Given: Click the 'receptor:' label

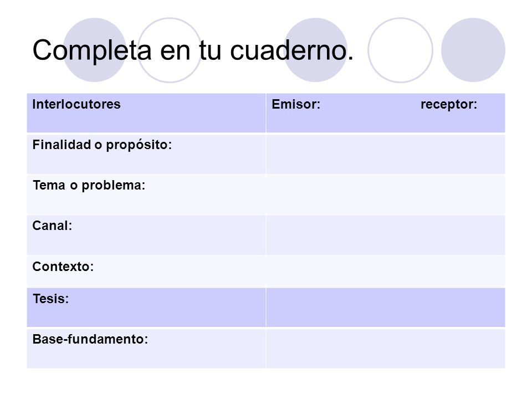Looking at the screenshot, I should pyautogui.click(x=448, y=105).
